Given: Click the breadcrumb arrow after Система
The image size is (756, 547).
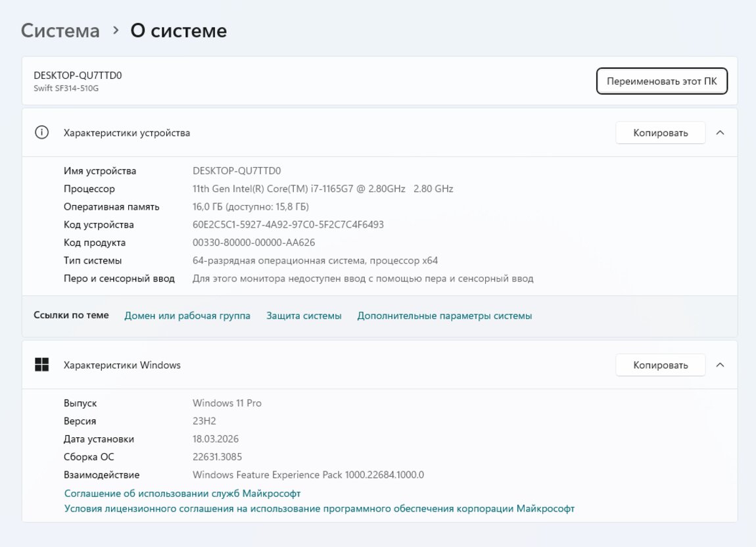Looking at the screenshot, I should [116, 30].
